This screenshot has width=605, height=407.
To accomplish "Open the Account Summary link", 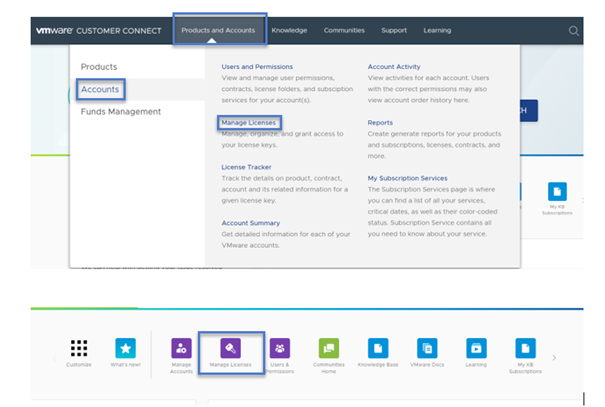I will pos(250,223).
